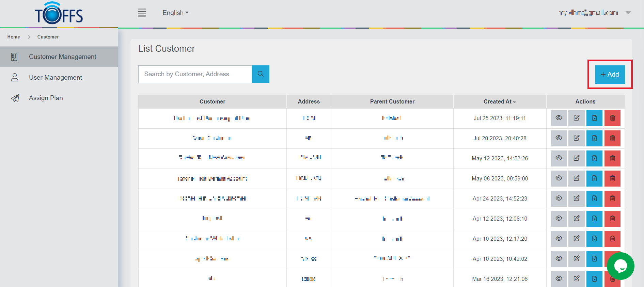Focus the Search by Customer, Address field

[x=195, y=74]
